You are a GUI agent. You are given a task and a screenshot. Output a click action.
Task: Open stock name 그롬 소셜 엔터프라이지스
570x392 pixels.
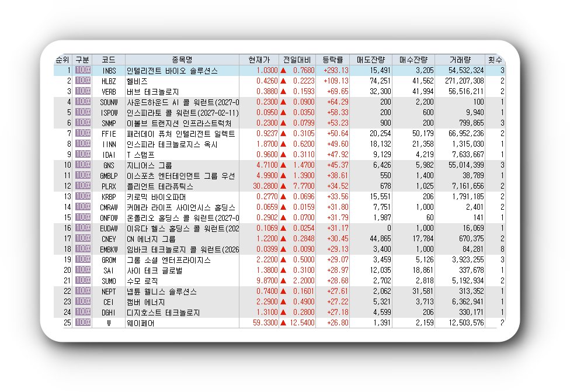(169, 260)
